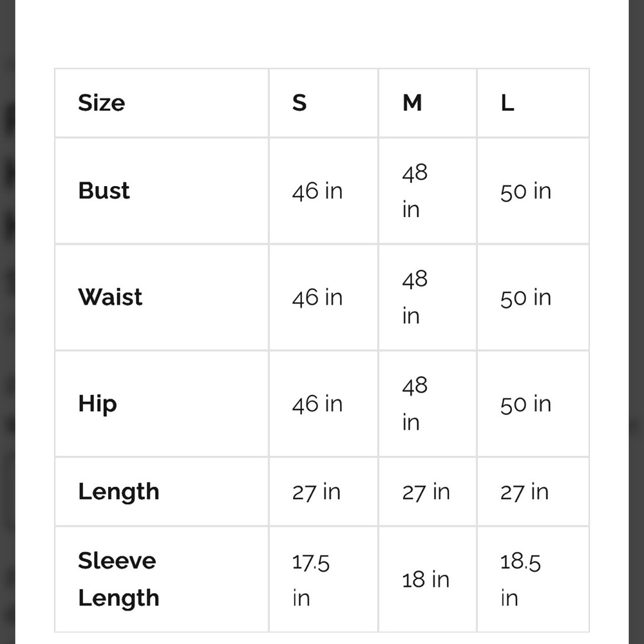Click the Sleeve Length row label
Screen dimensions: 644x644
coord(118,579)
